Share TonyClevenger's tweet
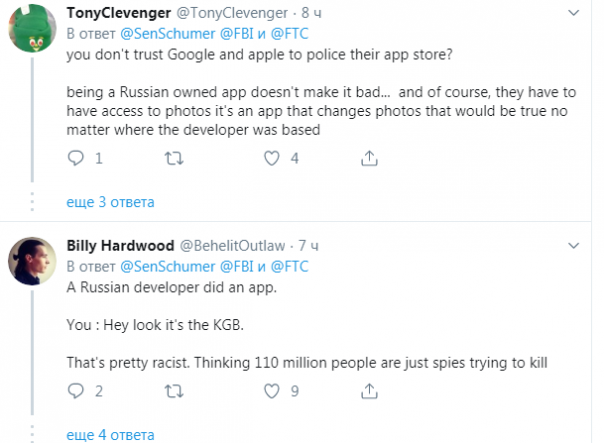 click(368, 158)
